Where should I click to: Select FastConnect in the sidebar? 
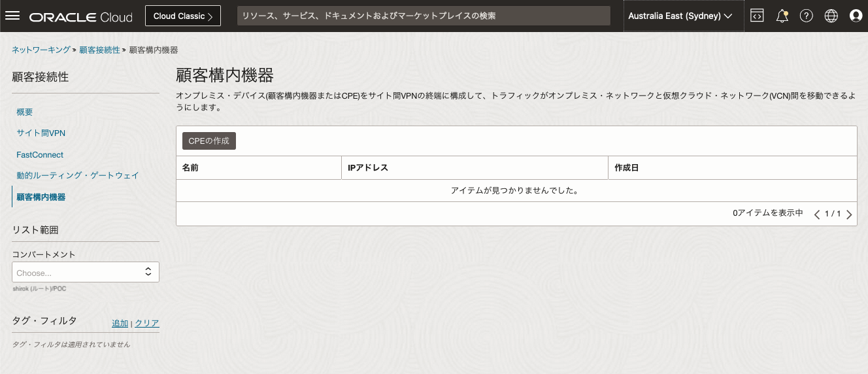point(40,155)
